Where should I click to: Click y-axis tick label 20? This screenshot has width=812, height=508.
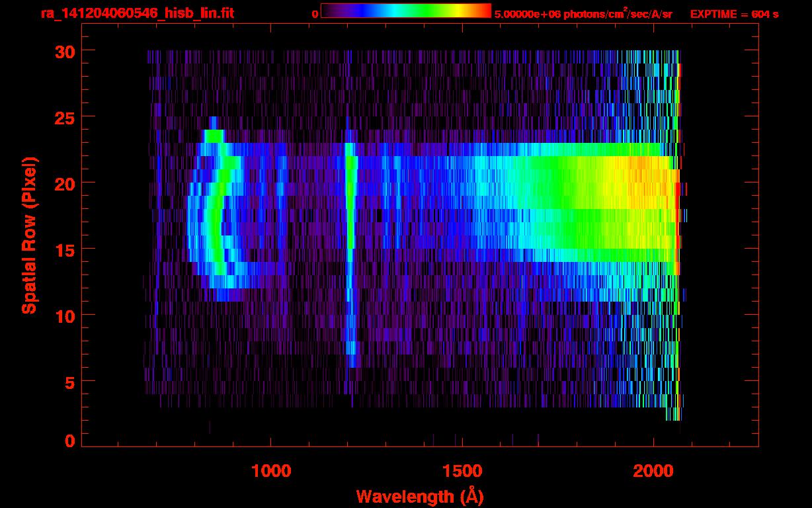pyautogui.click(x=63, y=183)
